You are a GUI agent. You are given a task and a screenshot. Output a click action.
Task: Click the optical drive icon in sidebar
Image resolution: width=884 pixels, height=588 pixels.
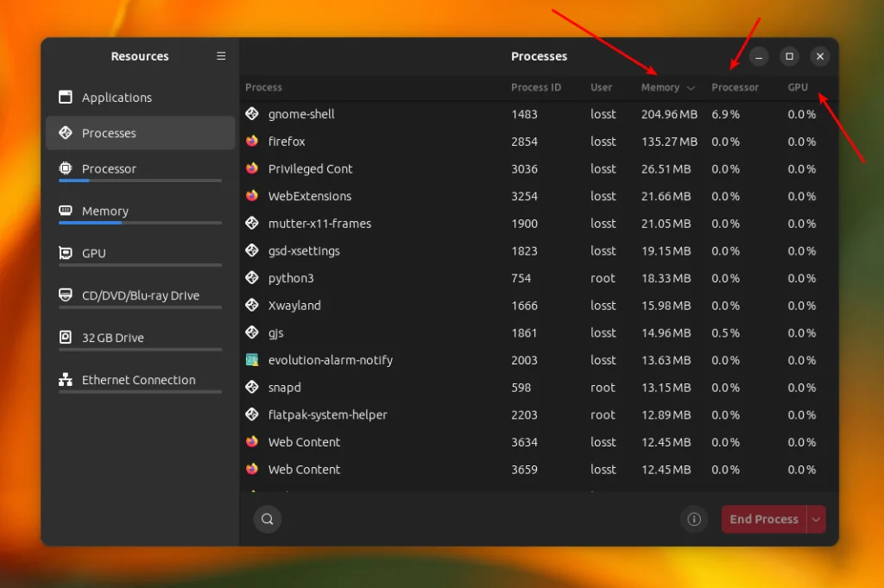coord(66,294)
